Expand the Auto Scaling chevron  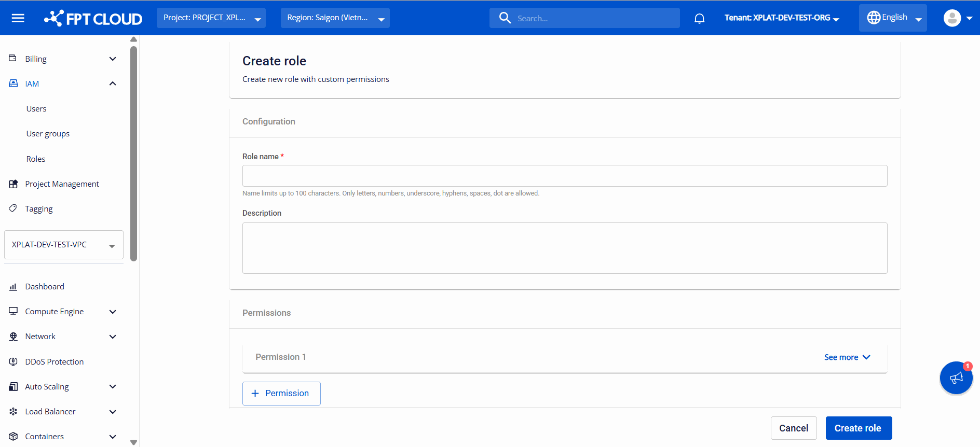pos(113,386)
